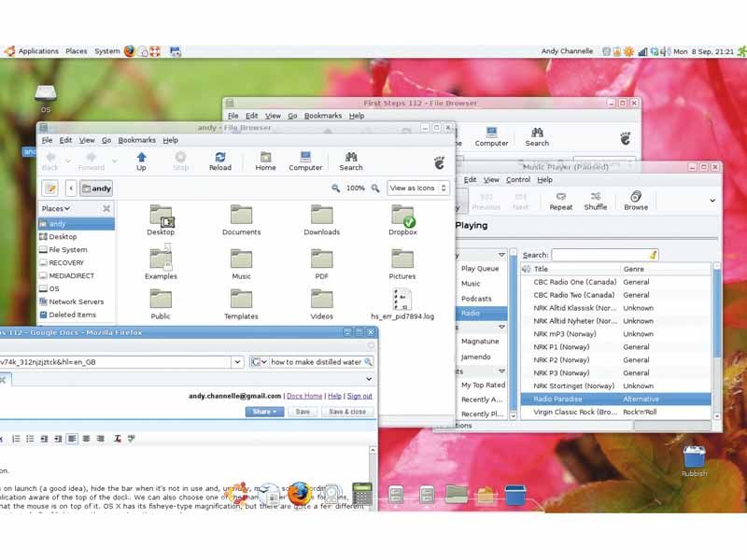The image size is (747, 560).
Task: Enable Repeat in the Music Player
Action: pyautogui.click(x=560, y=201)
